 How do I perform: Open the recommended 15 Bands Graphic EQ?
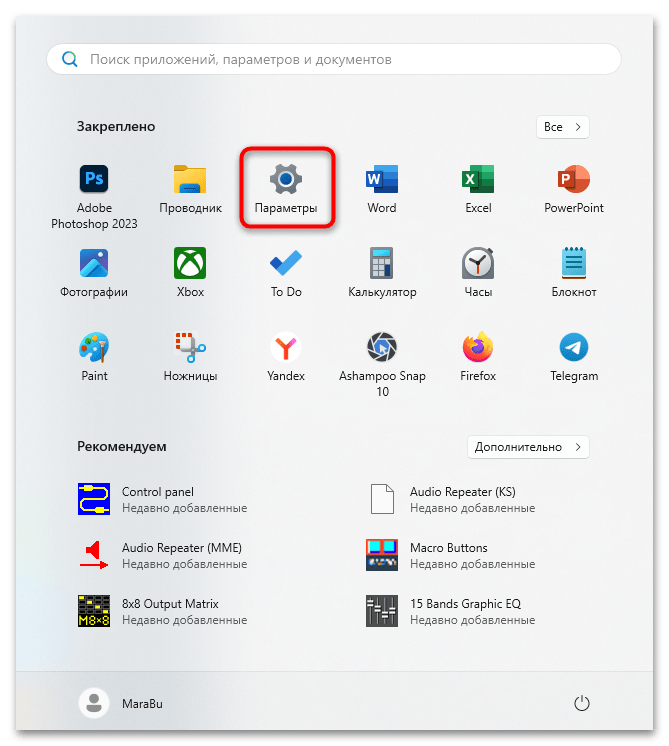click(464, 611)
